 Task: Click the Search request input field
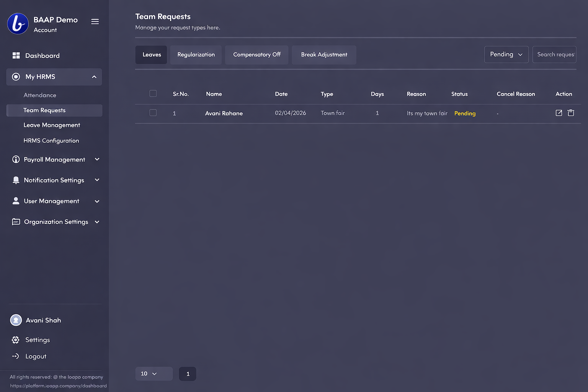coord(554,54)
